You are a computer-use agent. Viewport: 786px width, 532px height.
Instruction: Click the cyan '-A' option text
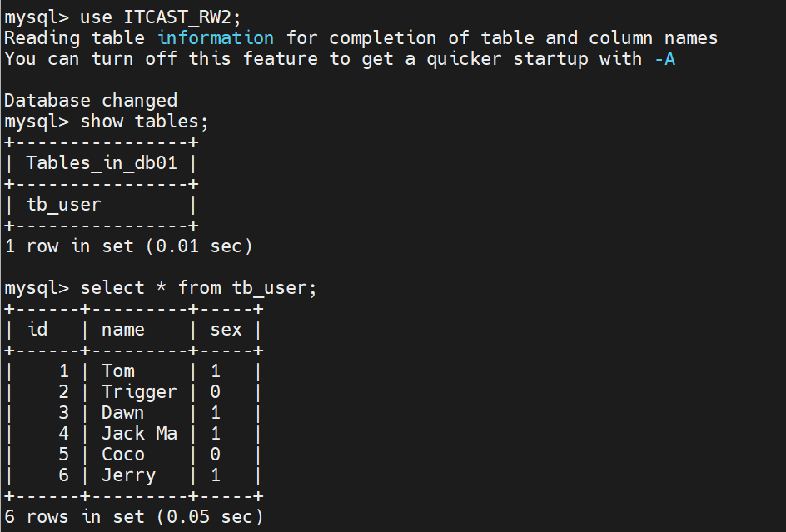tap(664, 59)
